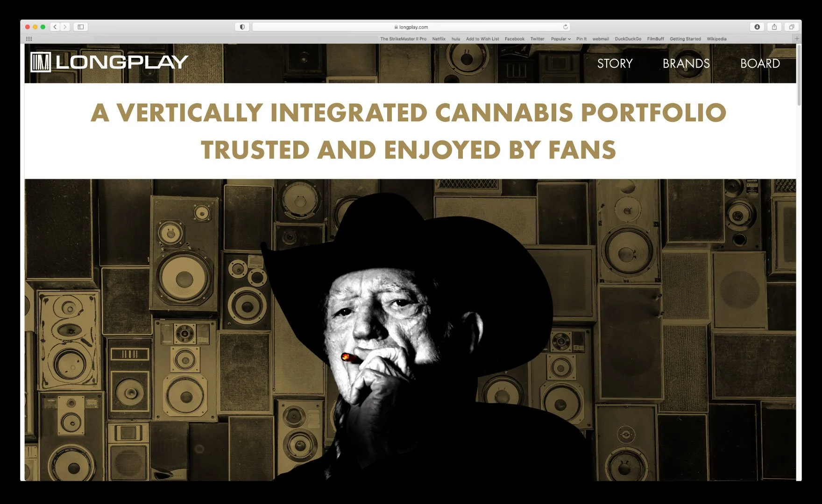Viewport: 822px width, 504px height.
Task: Click the privacy shield icon
Action: point(242,27)
